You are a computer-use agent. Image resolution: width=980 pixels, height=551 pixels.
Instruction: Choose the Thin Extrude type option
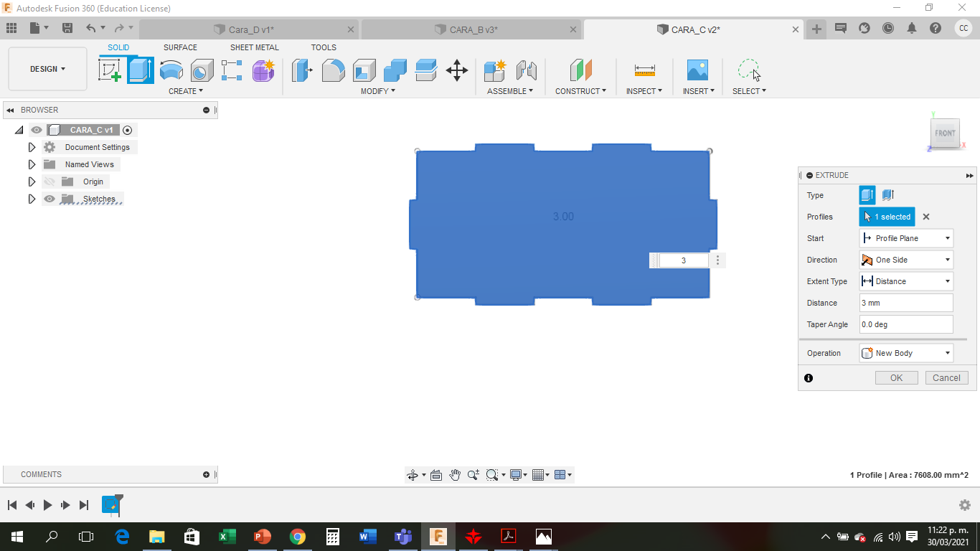887,195
